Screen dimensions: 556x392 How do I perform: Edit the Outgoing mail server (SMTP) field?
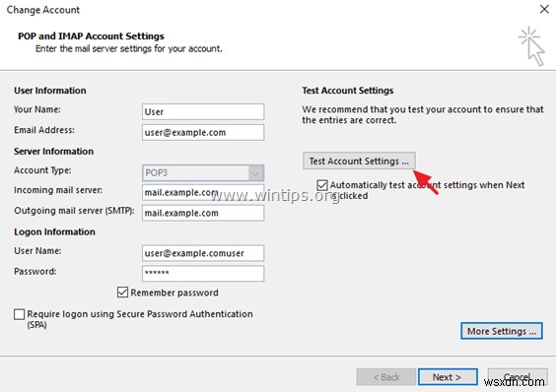click(x=203, y=213)
